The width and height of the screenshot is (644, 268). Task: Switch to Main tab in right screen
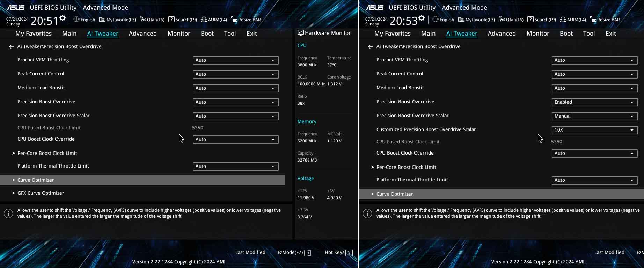tap(429, 33)
